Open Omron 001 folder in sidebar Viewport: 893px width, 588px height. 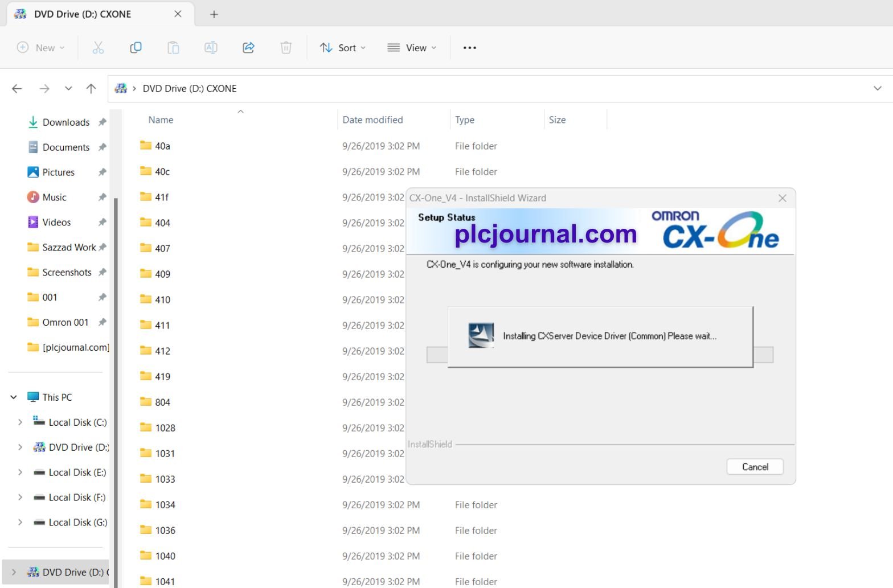(x=65, y=323)
